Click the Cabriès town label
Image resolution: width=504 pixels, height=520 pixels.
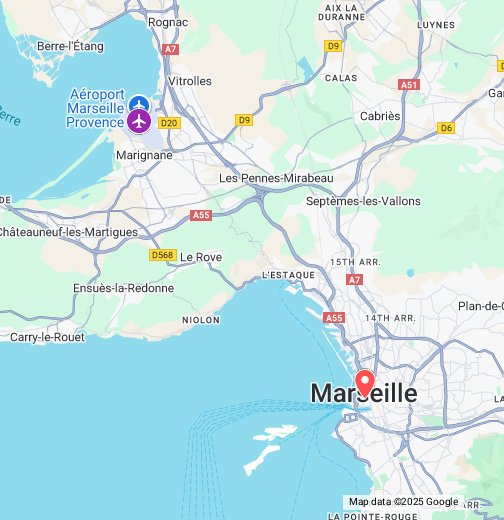click(x=380, y=116)
